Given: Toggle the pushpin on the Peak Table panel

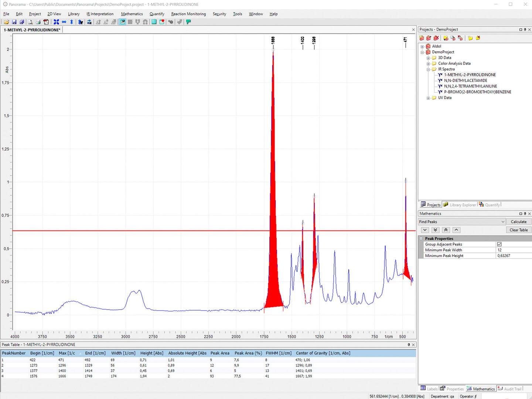Looking at the screenshot, I should [409, 345].
